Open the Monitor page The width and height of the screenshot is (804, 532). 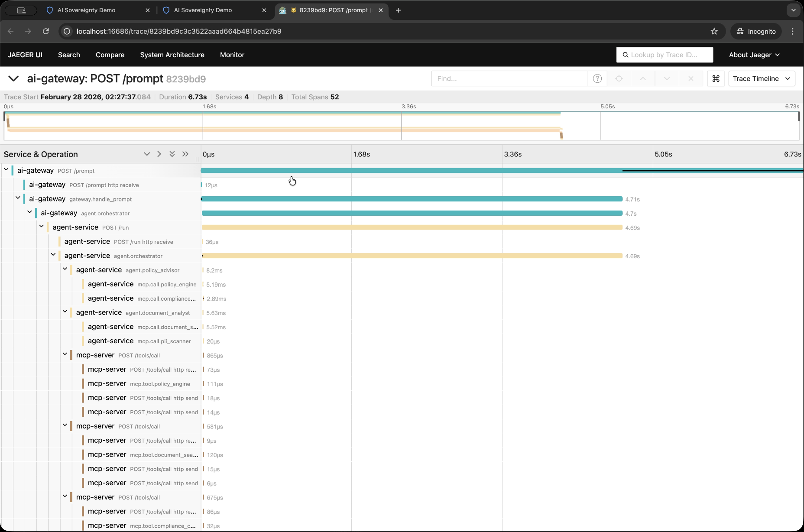click(x=232, y=55)
